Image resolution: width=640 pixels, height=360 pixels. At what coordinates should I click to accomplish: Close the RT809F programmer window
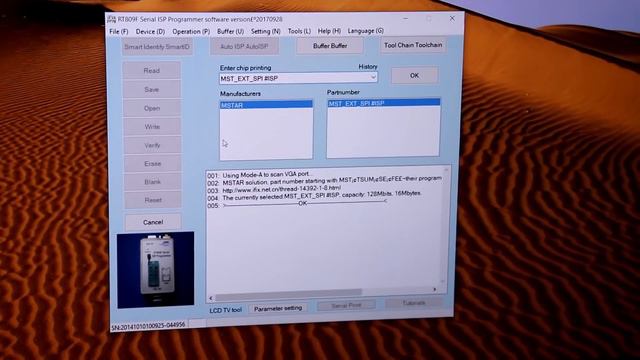coord(452,18)
